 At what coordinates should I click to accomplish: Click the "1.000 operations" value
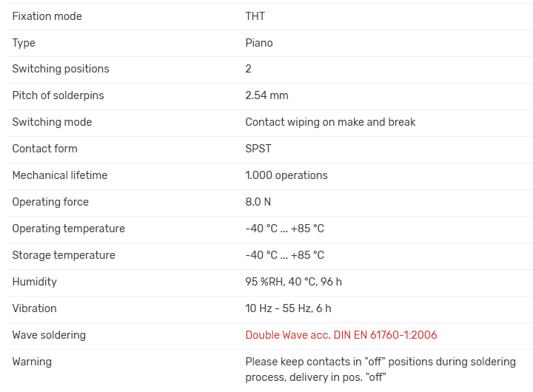point(286,175)
